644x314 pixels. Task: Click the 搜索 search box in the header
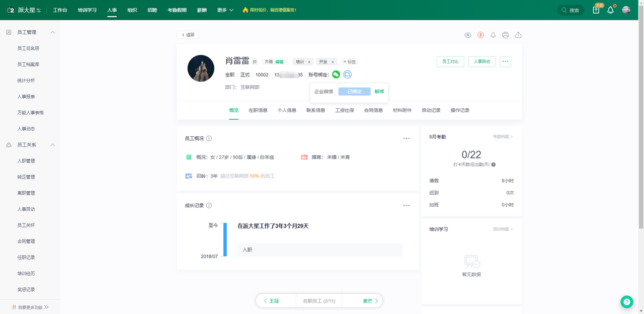click(x=571, y=10)
